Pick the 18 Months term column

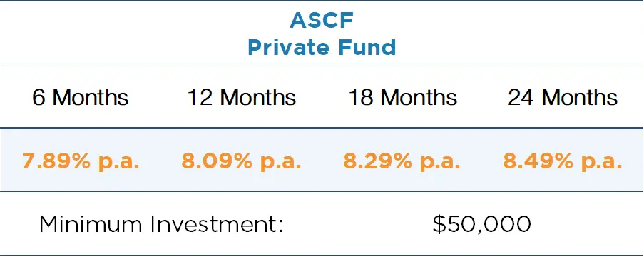402,98
